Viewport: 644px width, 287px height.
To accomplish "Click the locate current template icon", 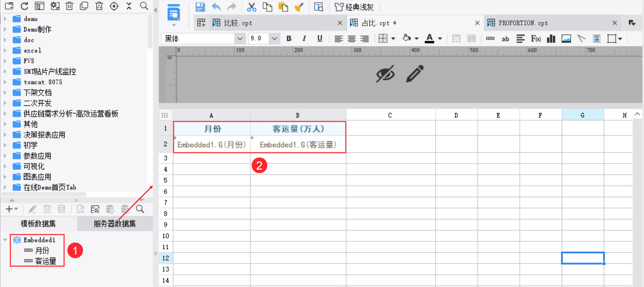I will [x=114, y=6].
